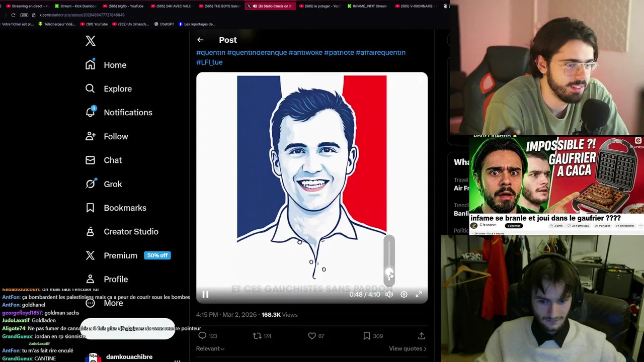Open Les reportages de bookmark
This screenshot has width=644, height=362.
[197, 24]
